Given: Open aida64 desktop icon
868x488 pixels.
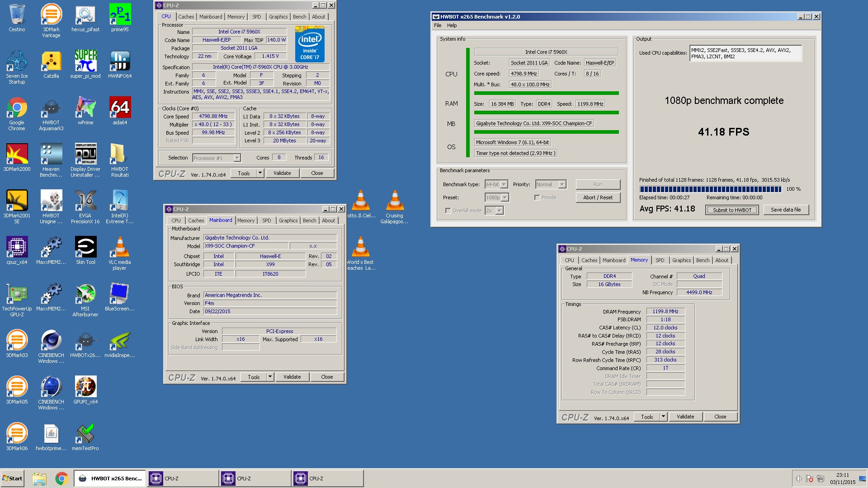Looking at the screenshot, I should click(x=120, y=111).
